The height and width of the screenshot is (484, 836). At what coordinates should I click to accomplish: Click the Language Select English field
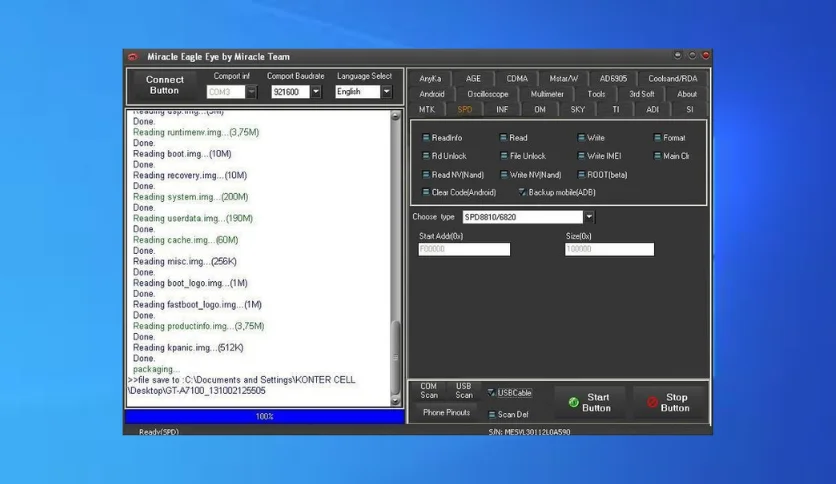[x=358, y=92]
